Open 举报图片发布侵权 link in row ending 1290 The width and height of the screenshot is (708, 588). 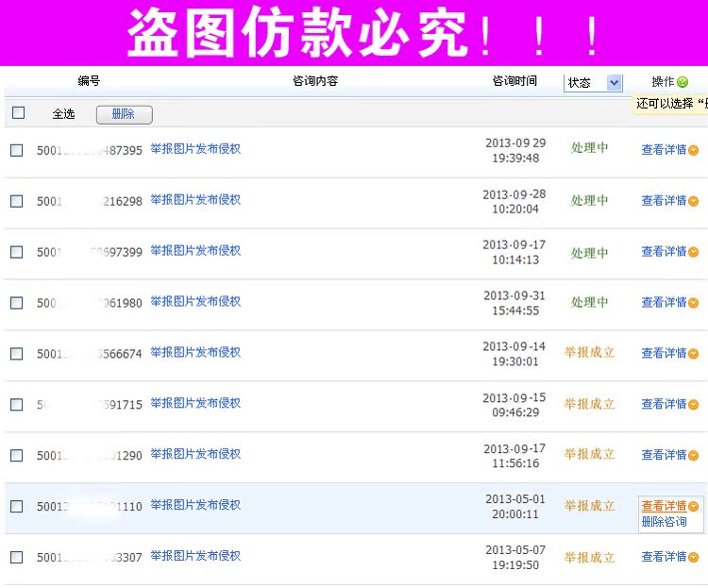click(x=195, y=454)
